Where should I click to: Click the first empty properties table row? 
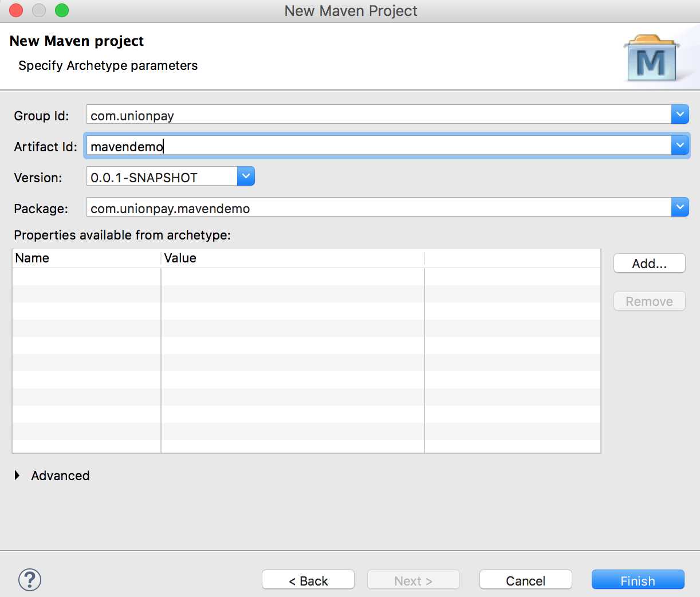click(x=306, y=277)
